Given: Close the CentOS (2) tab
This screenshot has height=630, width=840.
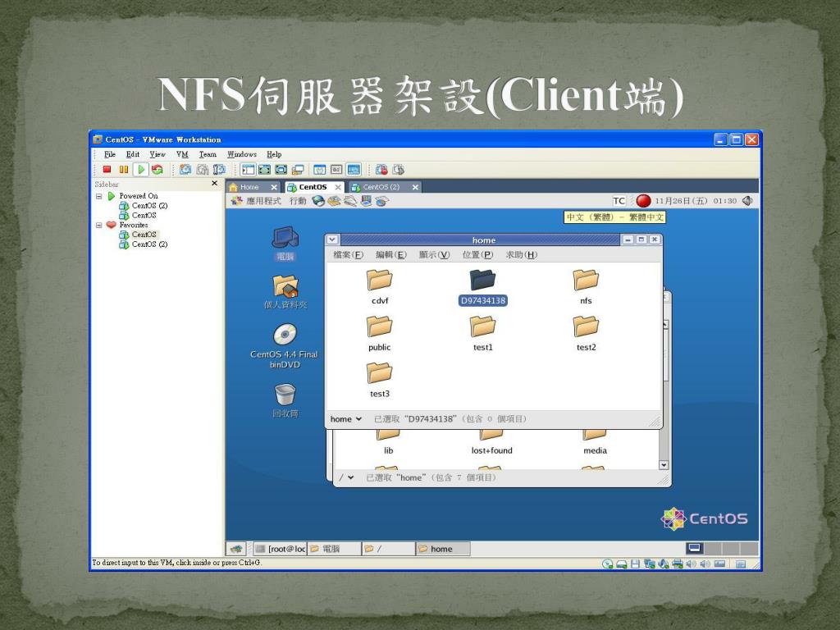Looking at the screenshot, I should (x=415, y=187).
